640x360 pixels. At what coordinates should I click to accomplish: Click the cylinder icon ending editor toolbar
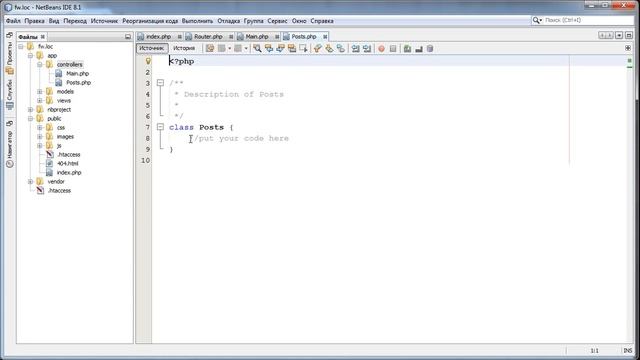click(x=430, y=49)
